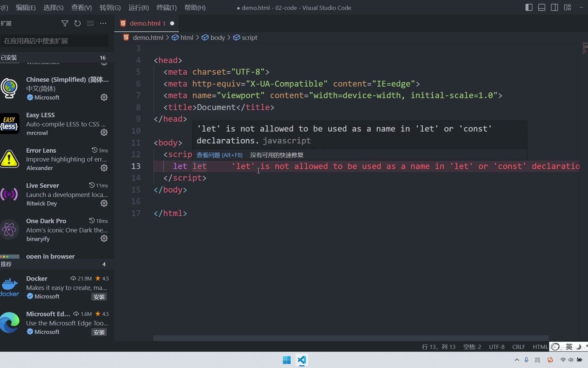This screenshot has width=588, height=368.
Task: Close the unsaved demo.html tab dot
Action: pyautogui.click(x=172, y=23)
